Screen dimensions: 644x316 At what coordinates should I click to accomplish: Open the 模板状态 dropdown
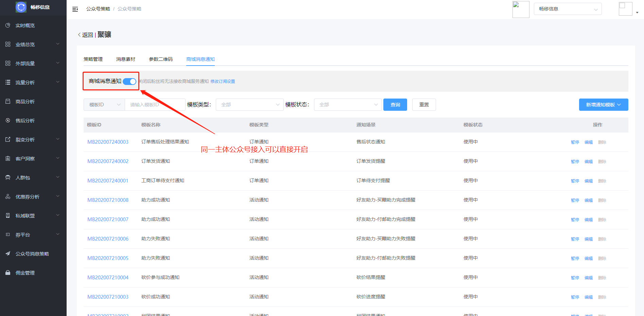tap(348, 105)
